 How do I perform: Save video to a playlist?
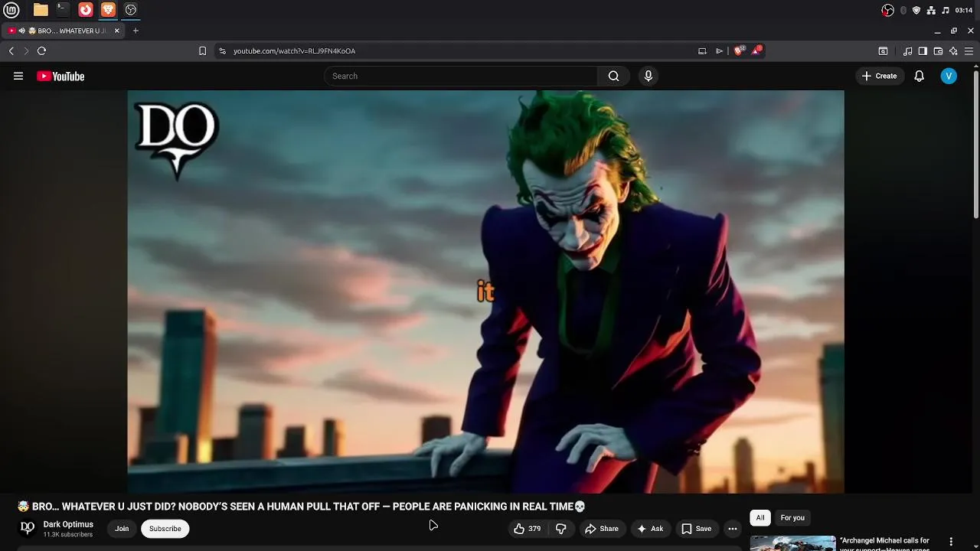pyautogui.click(x=696, y=529)
